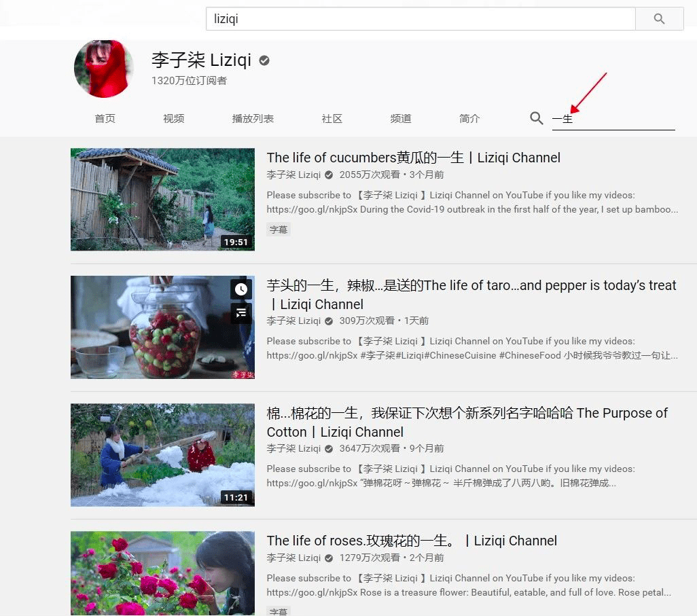
Task: Click the 1320万位订阅者 subscriber count
Action: [x=190, y=80]
